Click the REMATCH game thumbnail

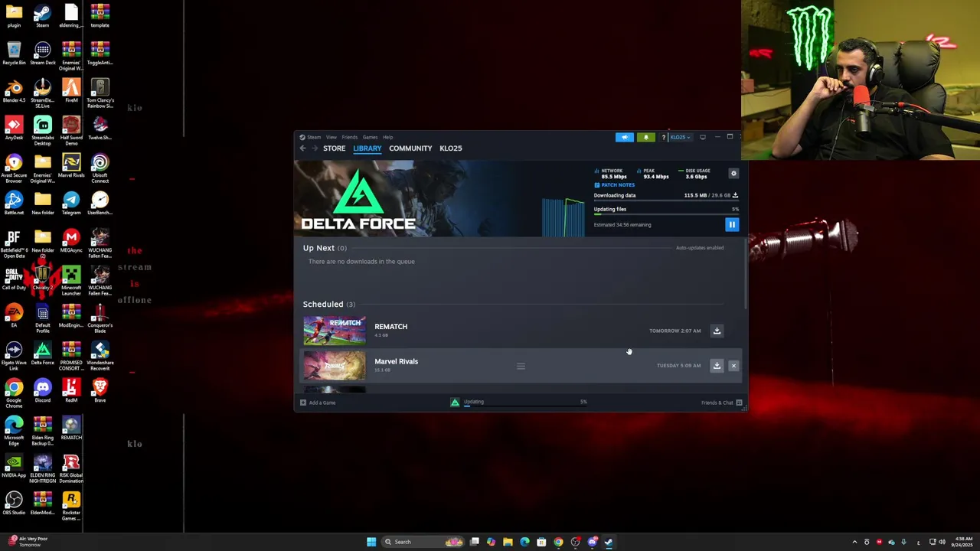335,331
